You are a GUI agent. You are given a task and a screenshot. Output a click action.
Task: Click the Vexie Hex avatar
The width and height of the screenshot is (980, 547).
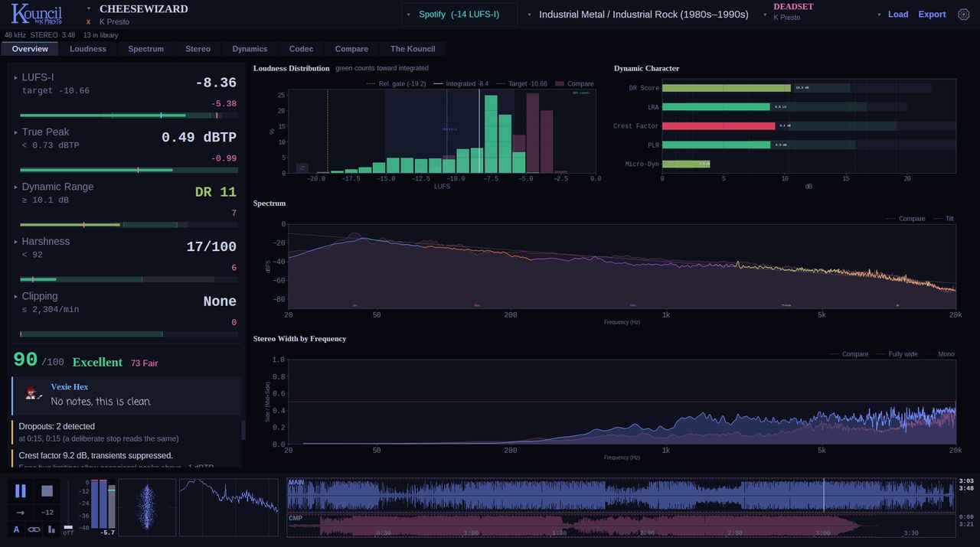pyautogui.click(x=32, y=392)
